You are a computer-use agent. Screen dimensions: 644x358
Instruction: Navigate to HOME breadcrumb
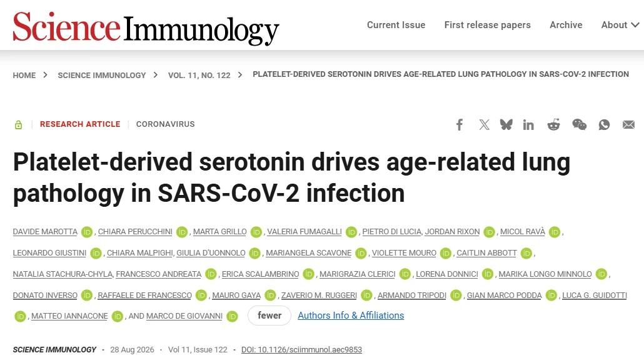pos(24,76)
